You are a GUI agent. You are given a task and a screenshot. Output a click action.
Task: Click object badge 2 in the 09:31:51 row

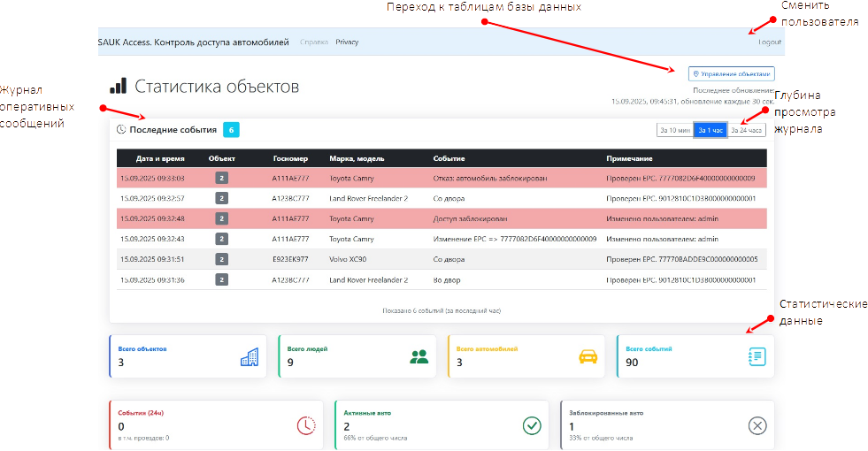click(x=221, y=259)
